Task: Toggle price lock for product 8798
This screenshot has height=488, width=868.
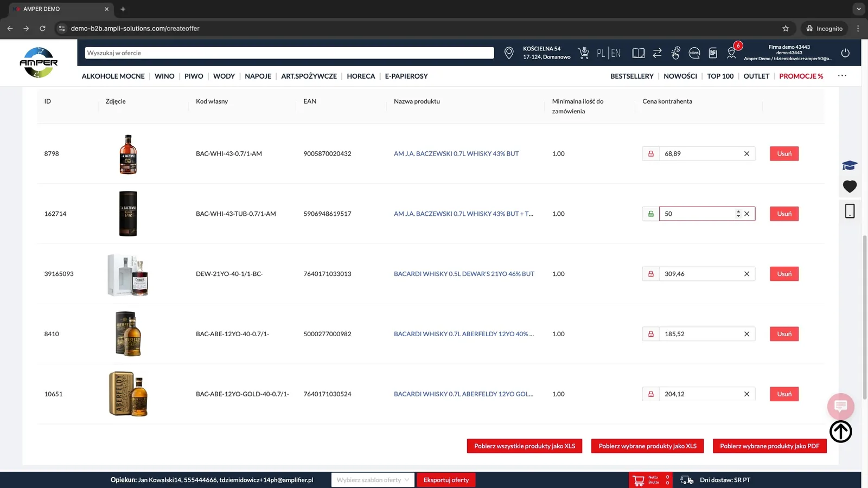Action: [x=650, y=154]
